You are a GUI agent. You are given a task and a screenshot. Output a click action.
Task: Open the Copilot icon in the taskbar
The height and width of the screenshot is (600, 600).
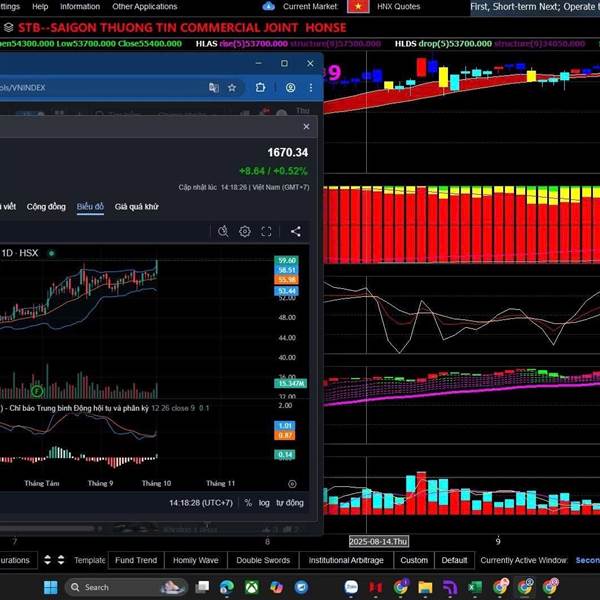(x=276, y=587)
